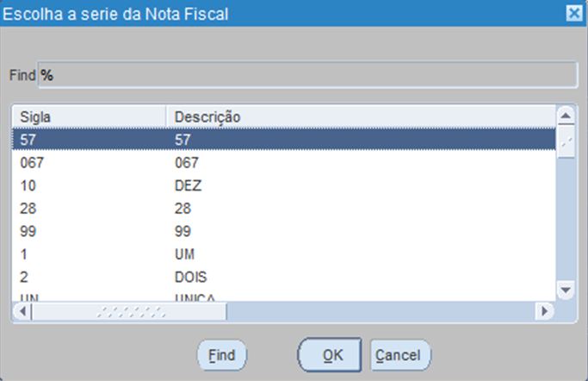This screenshot has width=588, height=381.
Task: Click the vertical scrollbar thumb
Action: coord(566,142)
